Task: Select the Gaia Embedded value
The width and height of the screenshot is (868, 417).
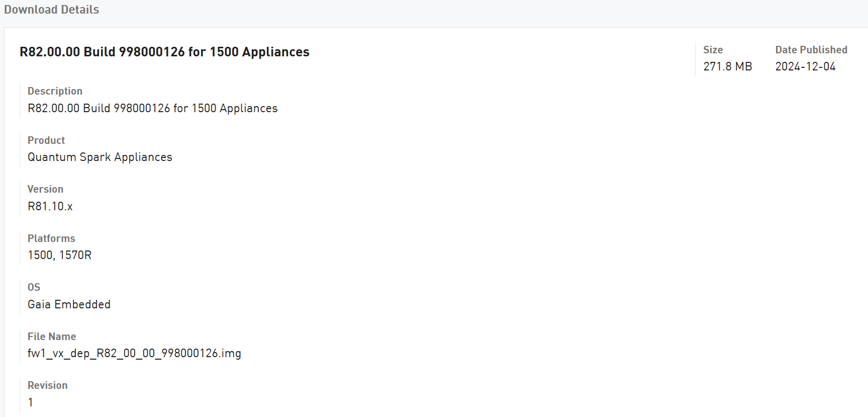Action: [x=69, y=304]
